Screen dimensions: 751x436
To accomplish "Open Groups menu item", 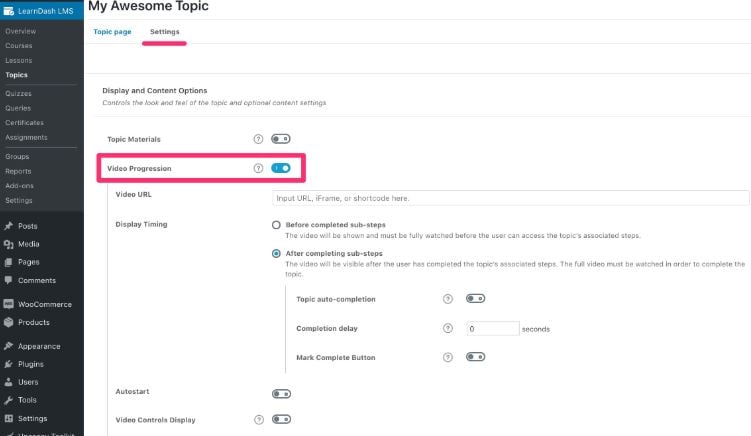I will [17, 157].
